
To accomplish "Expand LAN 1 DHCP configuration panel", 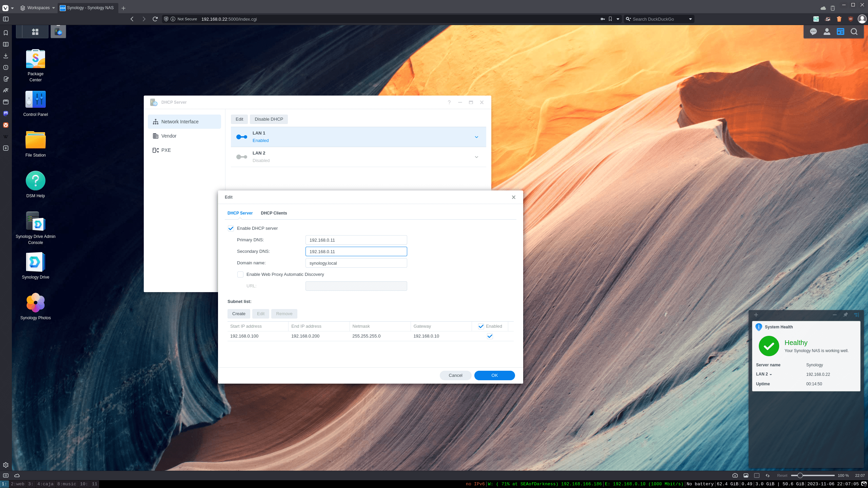I will (476, 137).
